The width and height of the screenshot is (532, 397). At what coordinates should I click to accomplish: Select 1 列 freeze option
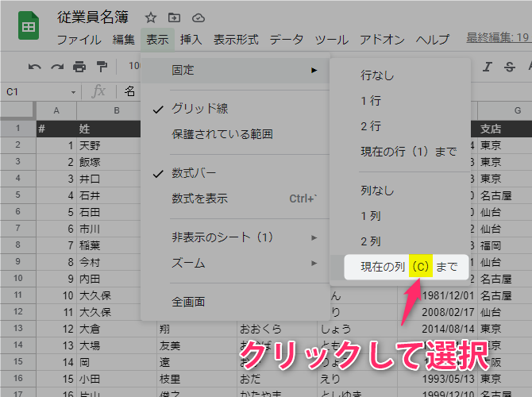400,216
